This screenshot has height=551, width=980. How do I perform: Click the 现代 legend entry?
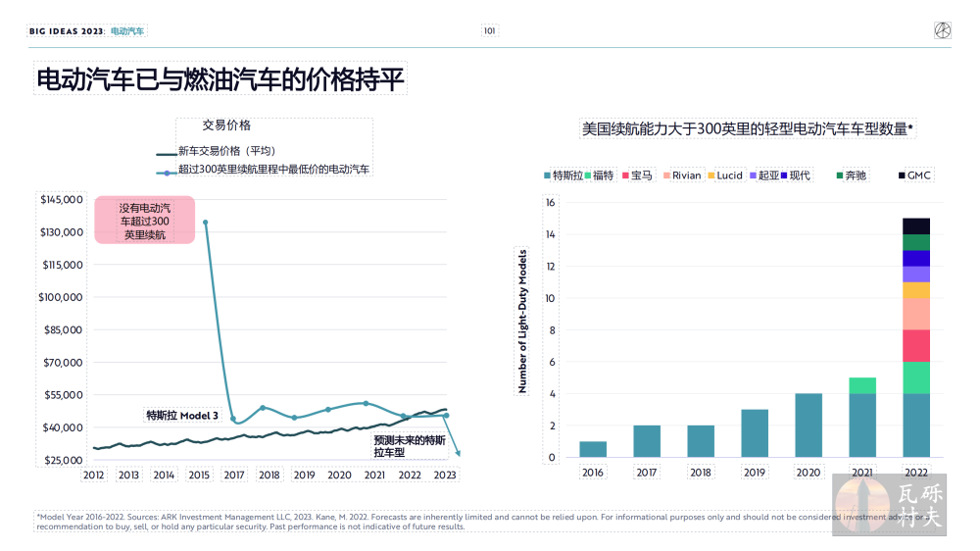(x=796, y=175)
